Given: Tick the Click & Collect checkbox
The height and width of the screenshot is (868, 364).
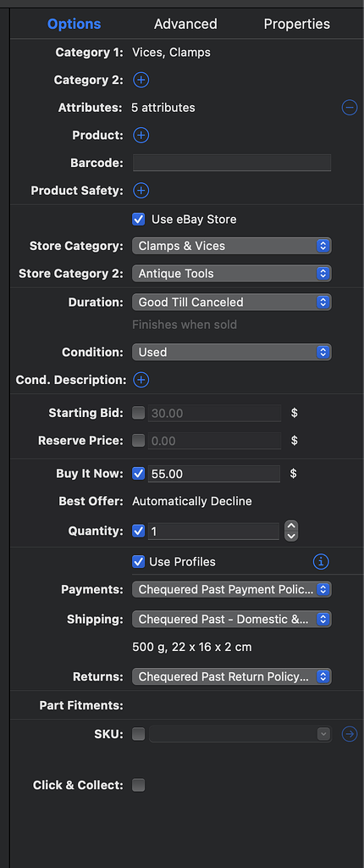Looking at the screenshot, I should coord(138,785).
